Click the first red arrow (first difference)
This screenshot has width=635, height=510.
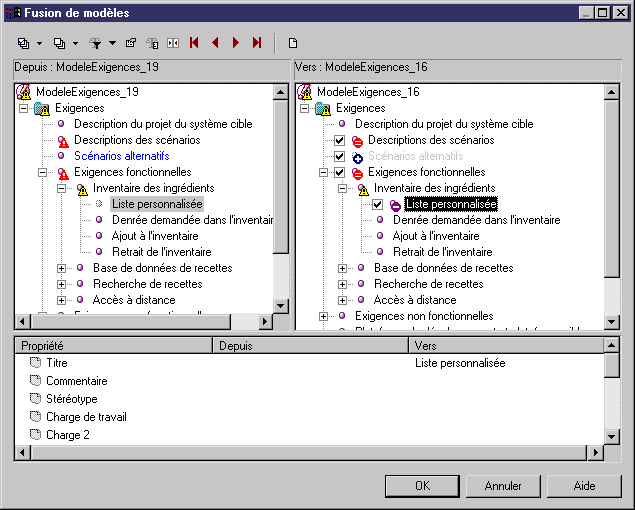[194, 43]
